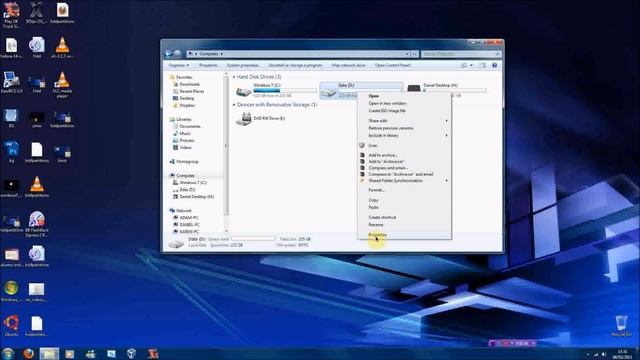Select Scan in the context menu
The image size is (640, 360).
coord(373,146)
